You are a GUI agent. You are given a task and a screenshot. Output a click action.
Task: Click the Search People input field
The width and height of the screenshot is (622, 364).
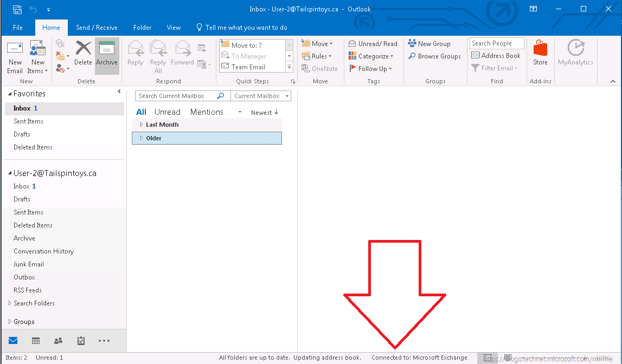coord(496,43)
